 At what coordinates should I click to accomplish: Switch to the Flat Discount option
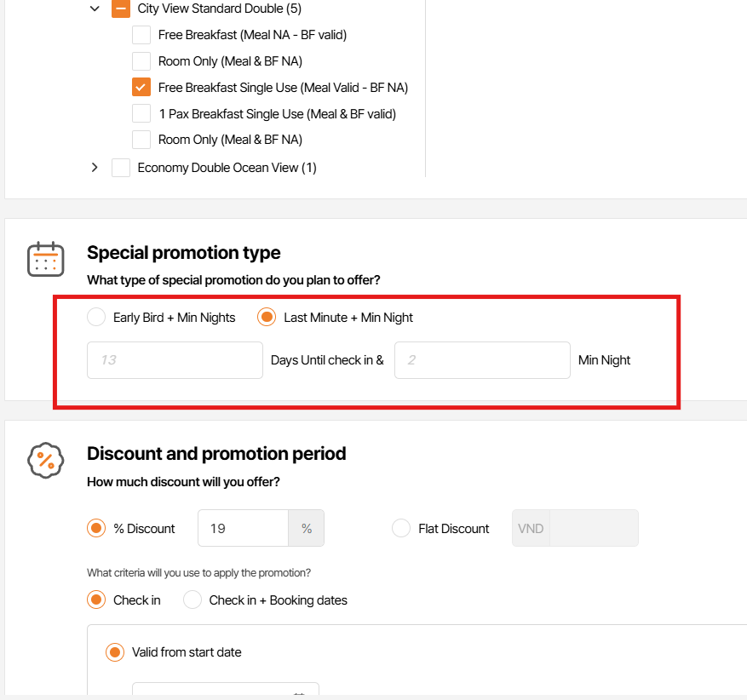coord(401,529)
